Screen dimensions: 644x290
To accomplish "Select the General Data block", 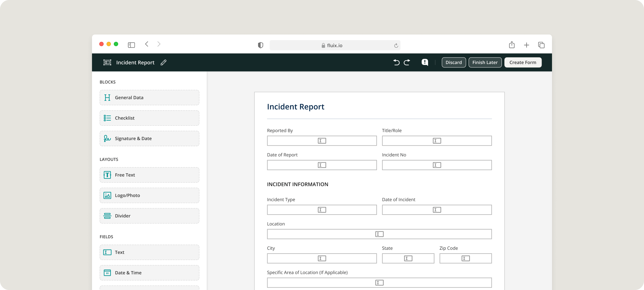I will point(149,98).
